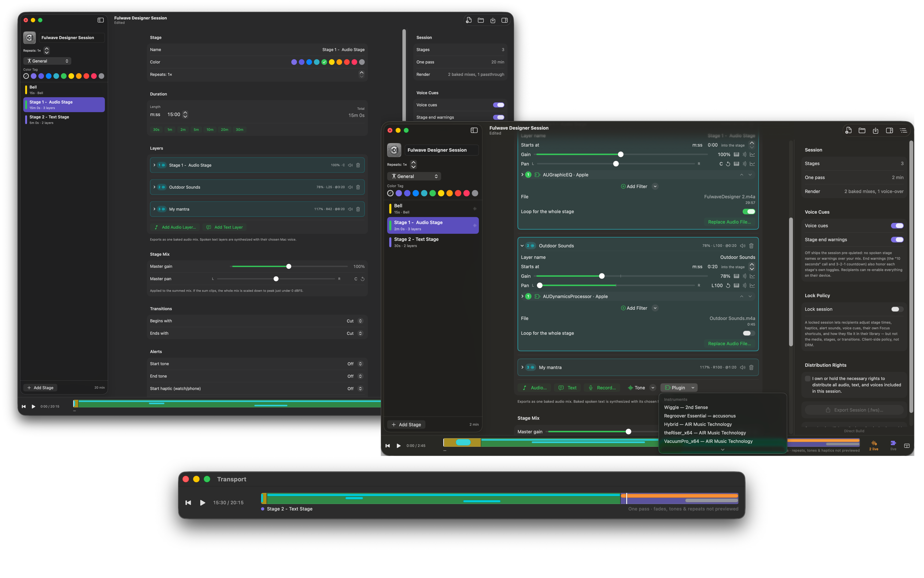The image size is (924, 578).
Task: Enable Loop for whole stage on Outdoor Sounds
Action: pos(749,333)
